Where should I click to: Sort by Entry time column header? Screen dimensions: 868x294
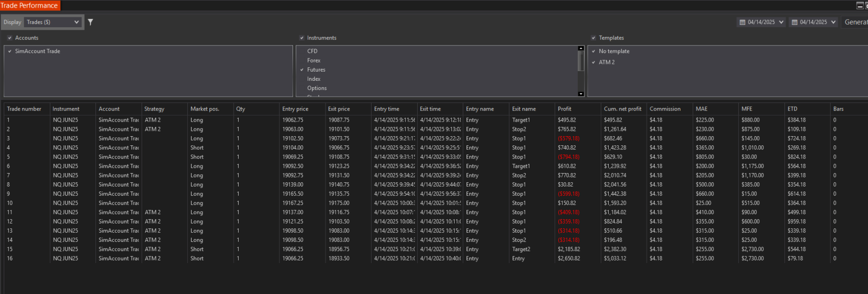pyautogui.click(x=387, y=109)
